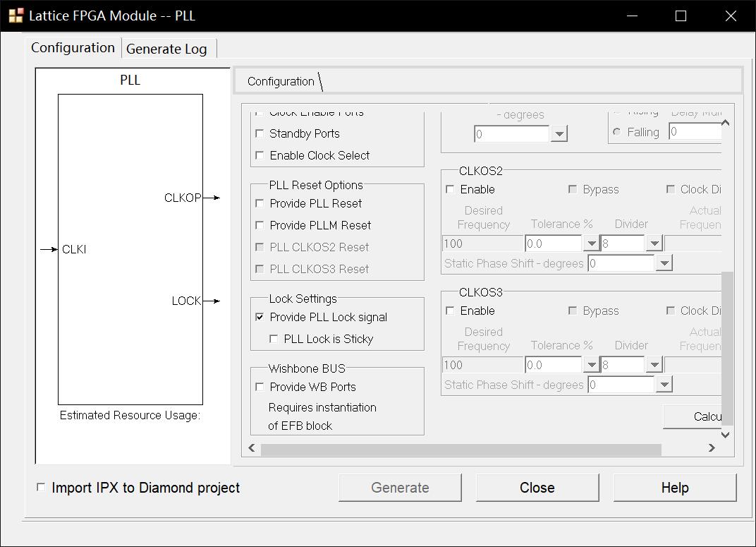Enable the Standby Ports checkbox

click(x=260, y=133)
